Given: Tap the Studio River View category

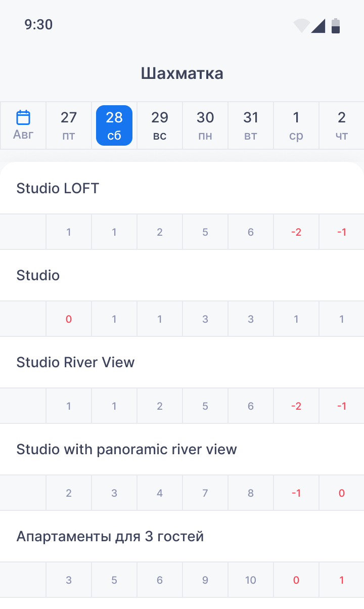Looking at the screenshot, I should 75,363.
